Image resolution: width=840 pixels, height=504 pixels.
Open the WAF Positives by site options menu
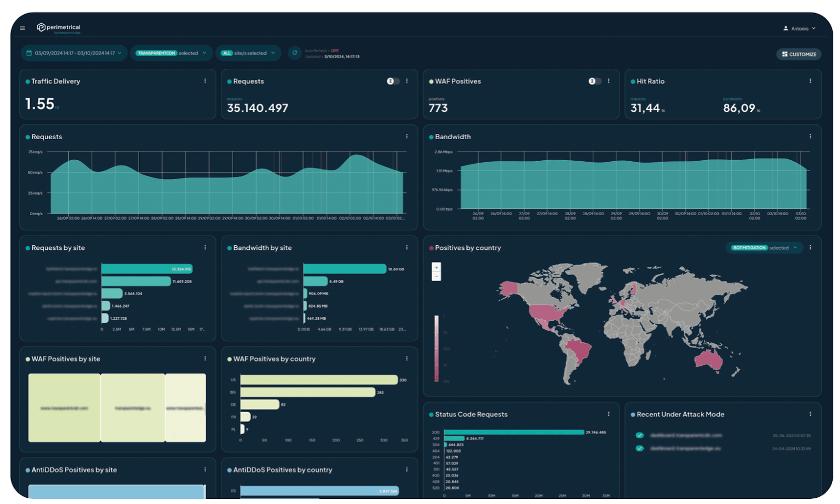205,359
